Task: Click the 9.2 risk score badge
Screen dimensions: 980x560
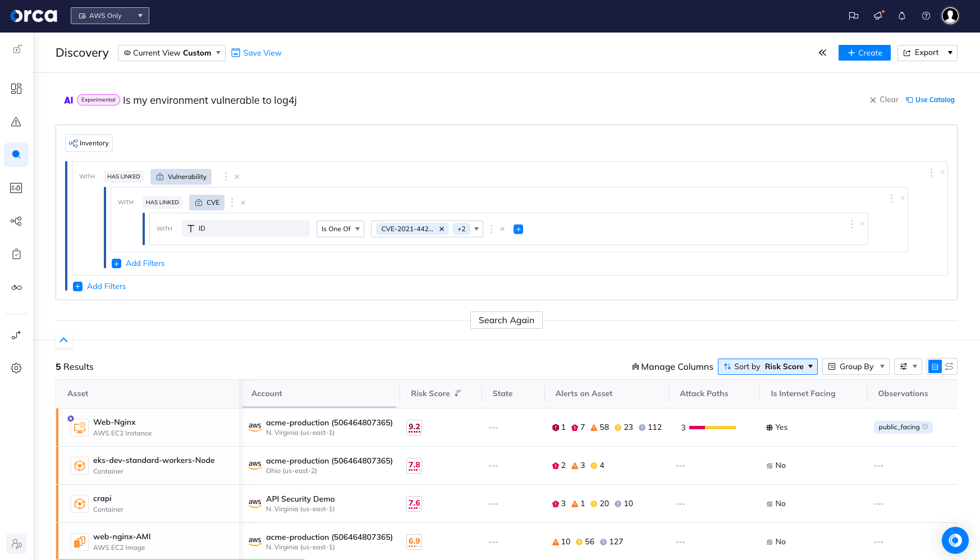Action: point(414,428)
